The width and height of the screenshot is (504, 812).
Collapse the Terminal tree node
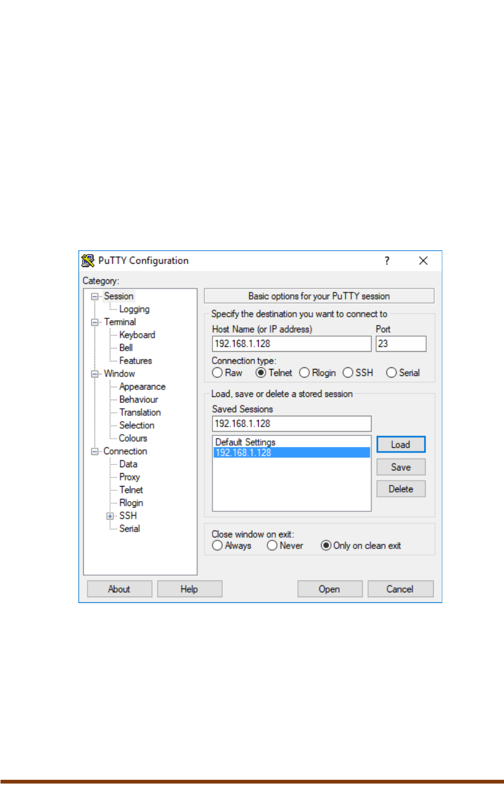tap(95, 322)
